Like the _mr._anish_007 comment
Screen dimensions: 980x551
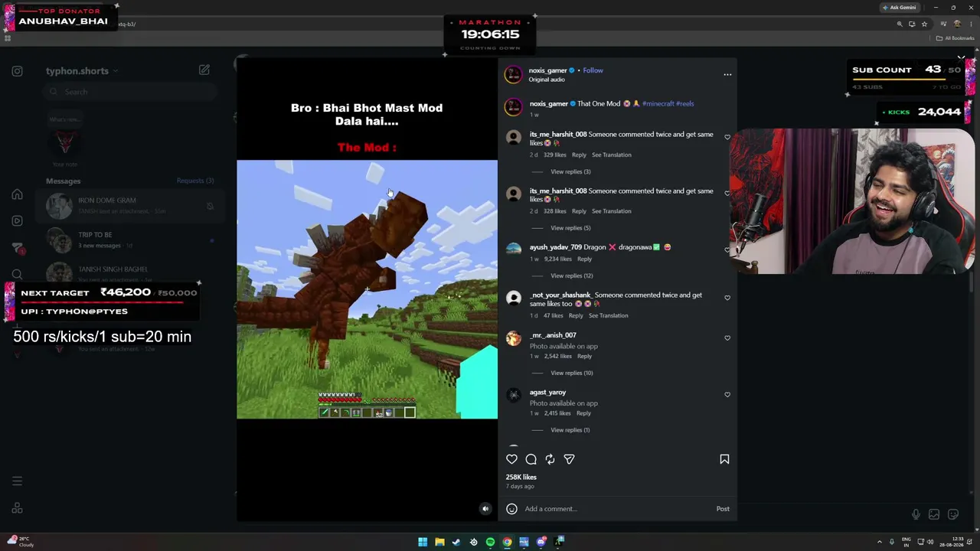[x=727, y=337]
